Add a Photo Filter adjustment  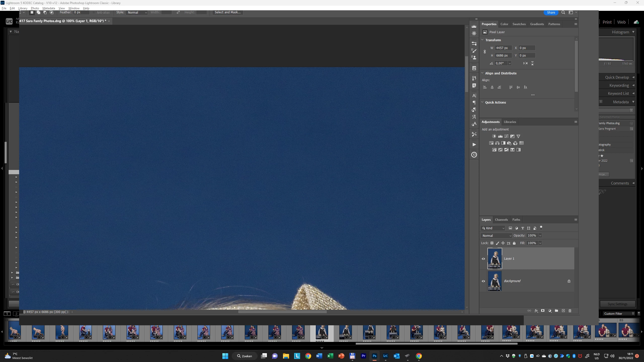tap(509, 143)
